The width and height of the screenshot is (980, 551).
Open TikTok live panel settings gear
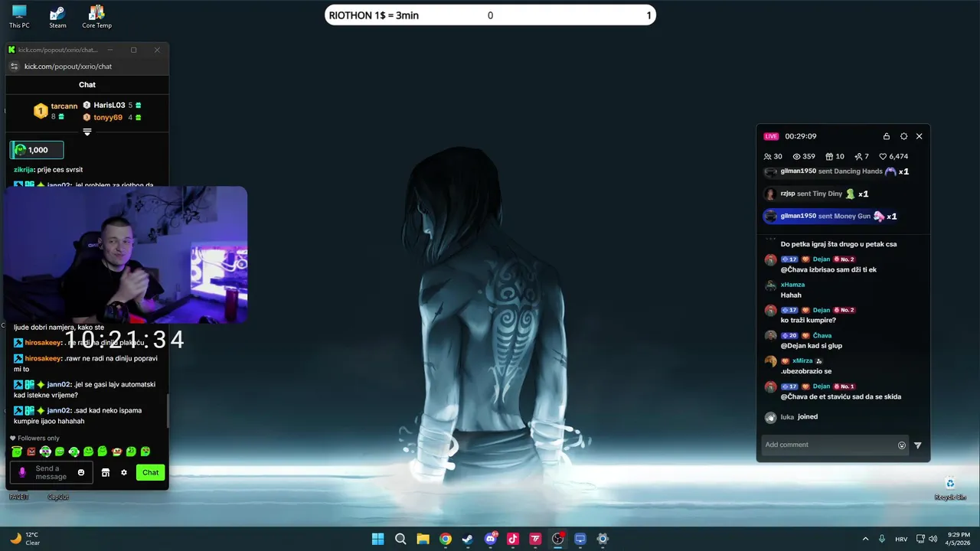coord(903,136)
